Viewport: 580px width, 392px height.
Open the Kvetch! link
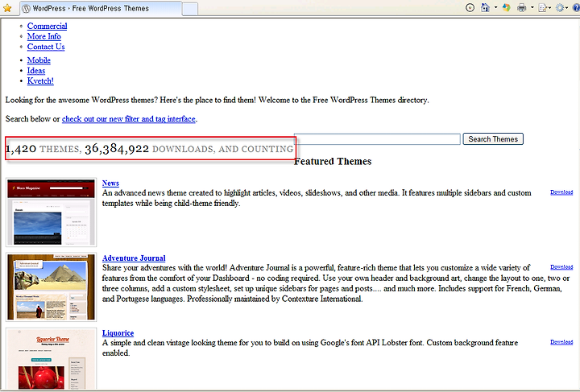coord(40,80)
